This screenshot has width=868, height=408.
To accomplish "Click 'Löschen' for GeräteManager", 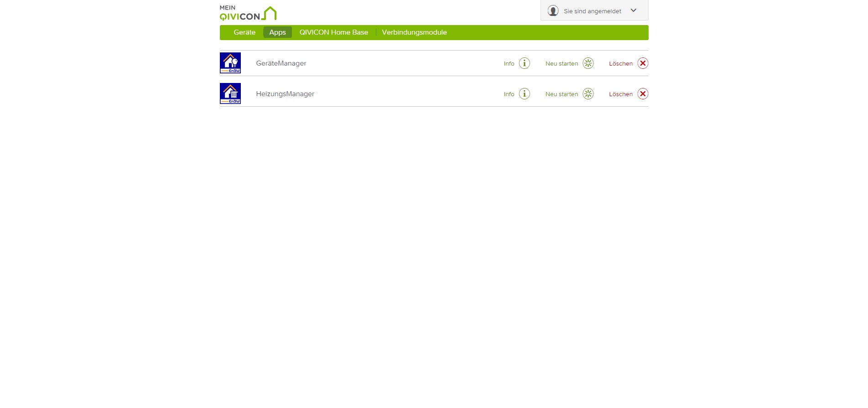I will pos(621,64).
